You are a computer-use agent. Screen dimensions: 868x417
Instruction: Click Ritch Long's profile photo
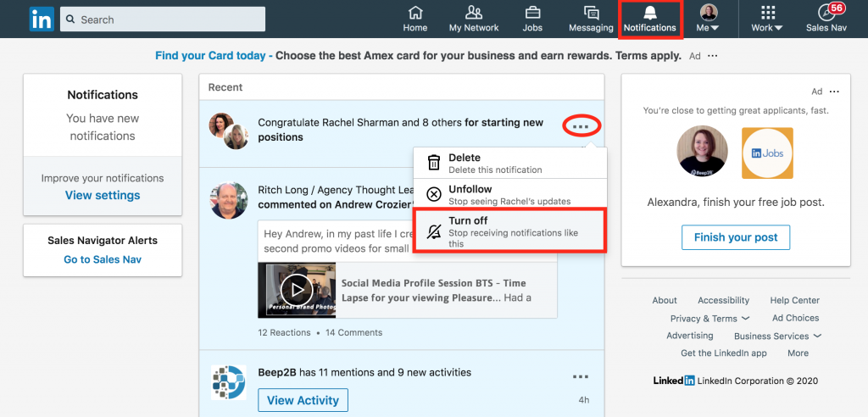click(x=229, y=201)
